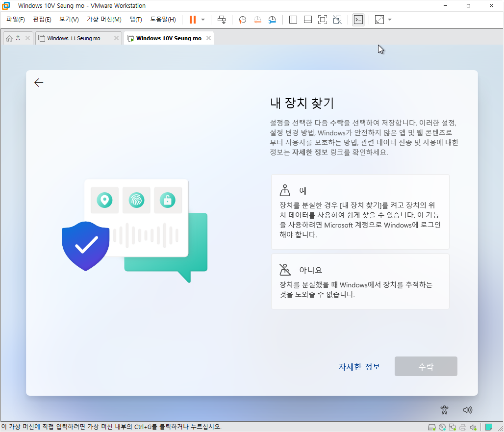Toggle the library sidebar panel

pyautogui.click(x=293, y=20)
